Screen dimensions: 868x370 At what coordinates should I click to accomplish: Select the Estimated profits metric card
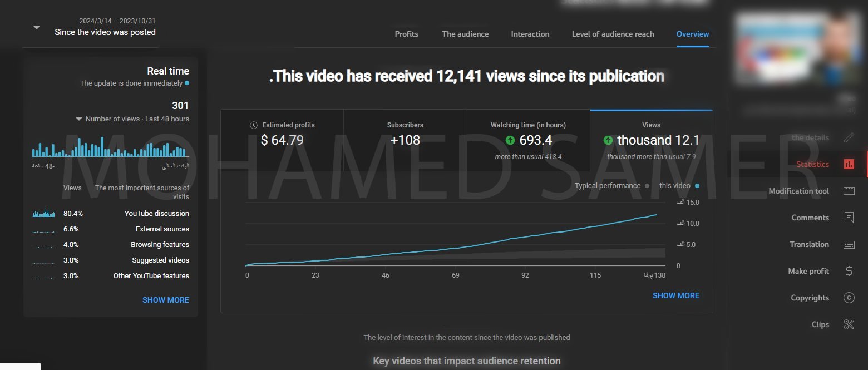coord(282,141)
